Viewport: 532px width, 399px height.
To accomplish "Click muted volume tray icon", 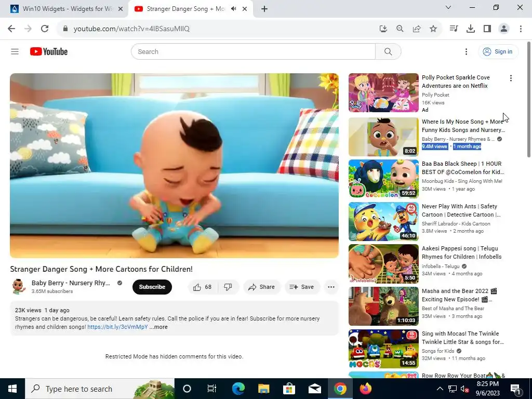I will [464, 389].
